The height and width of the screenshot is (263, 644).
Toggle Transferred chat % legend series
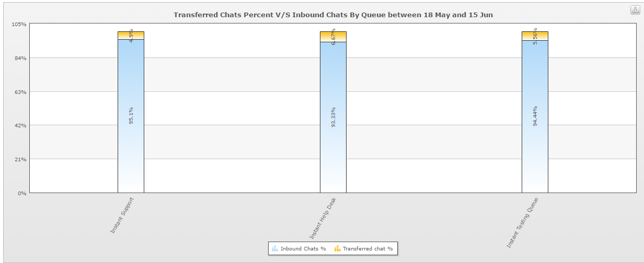click(x=364, y=248)
